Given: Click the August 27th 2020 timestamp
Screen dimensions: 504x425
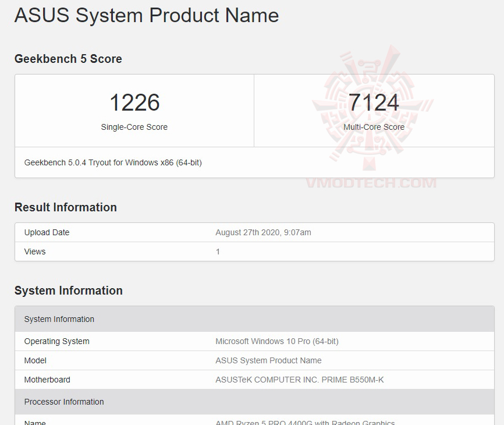Looking at the screenshot, I should [x=263, y=232].
